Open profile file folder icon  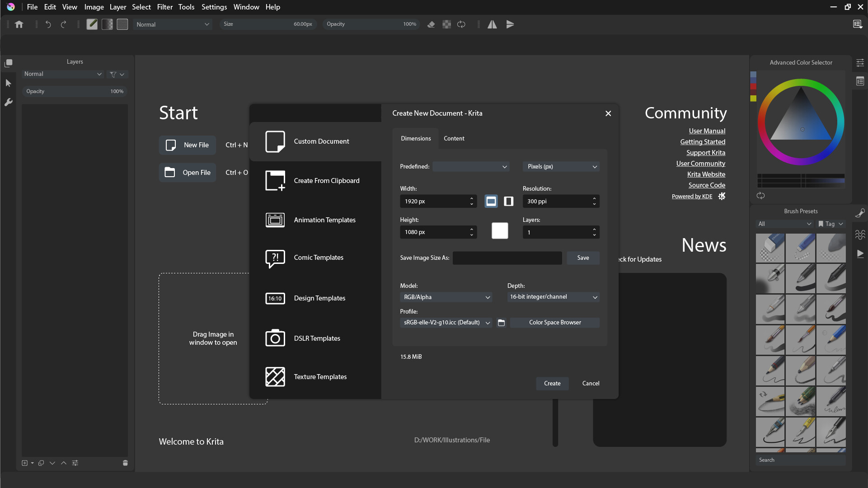click(x=501, y=323)
